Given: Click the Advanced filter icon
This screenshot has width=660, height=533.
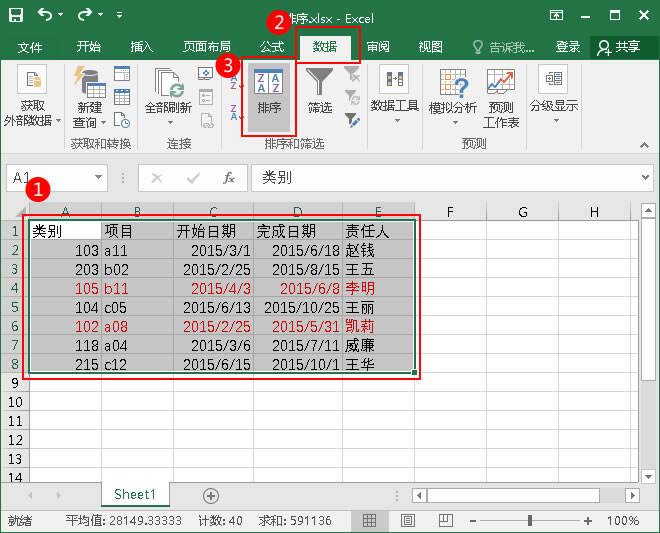Looking at the screenshot, I should point(352,120).
